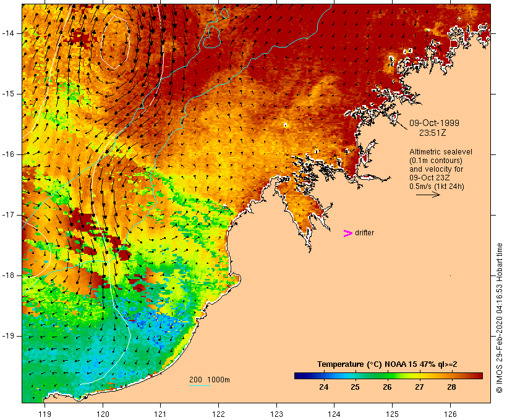Click latitude label '-15'
This screenshot has width=507, height=420.
click(8, 94)
